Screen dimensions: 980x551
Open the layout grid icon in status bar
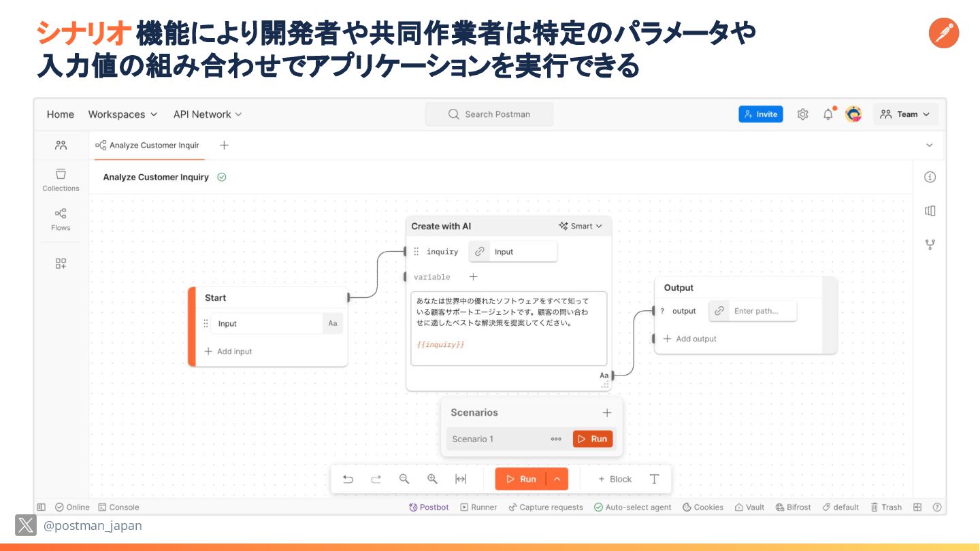pos(917,507)
